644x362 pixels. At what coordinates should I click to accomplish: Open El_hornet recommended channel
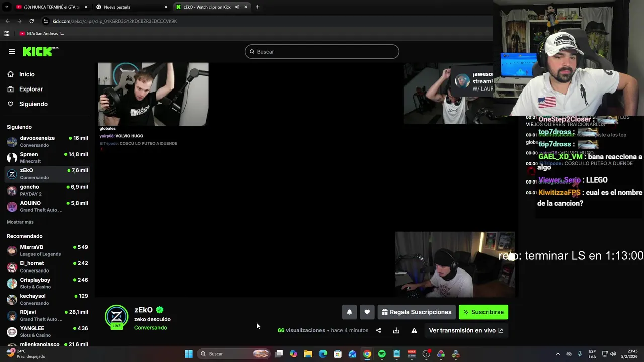click(x=47, y=266)
